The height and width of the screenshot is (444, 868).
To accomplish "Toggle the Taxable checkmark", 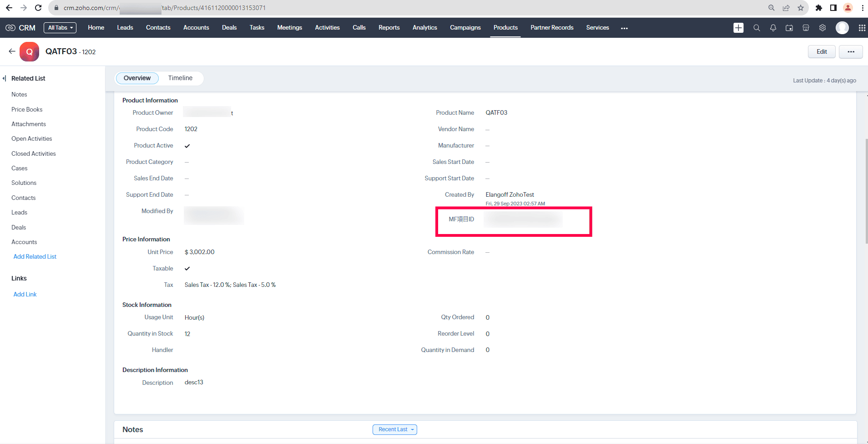I will pos(187,269).
